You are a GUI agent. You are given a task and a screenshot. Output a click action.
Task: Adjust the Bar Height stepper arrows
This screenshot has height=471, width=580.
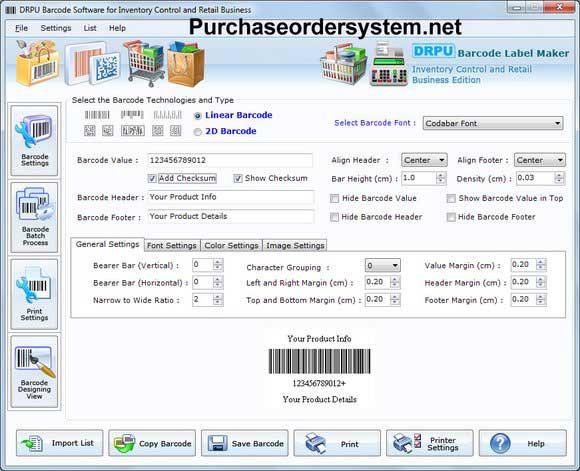(441, 178)
